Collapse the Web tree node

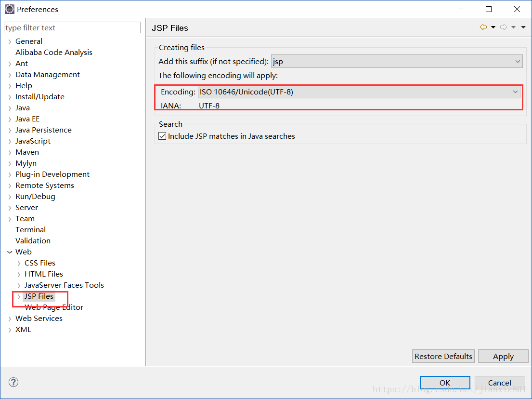(10, 252)
